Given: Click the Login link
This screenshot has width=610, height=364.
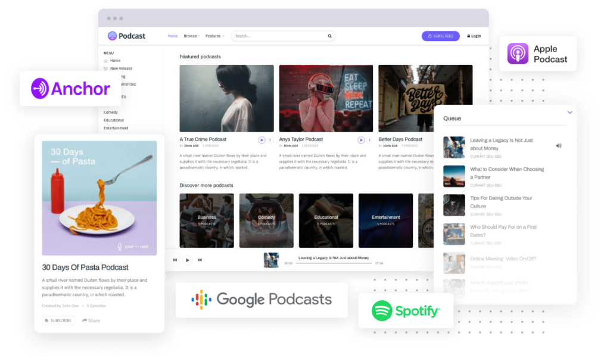Looking at the screenshot, I should pyautogui.click(x=474, y=36).
